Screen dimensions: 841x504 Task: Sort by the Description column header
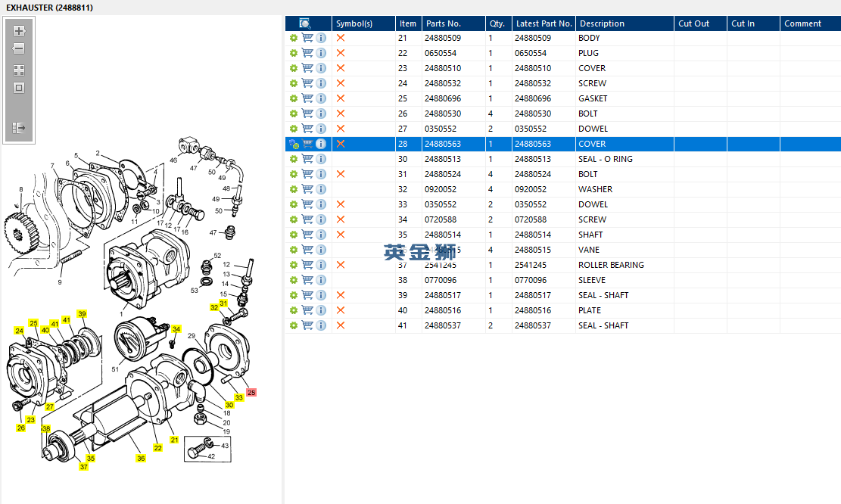[x=625, y=23]
